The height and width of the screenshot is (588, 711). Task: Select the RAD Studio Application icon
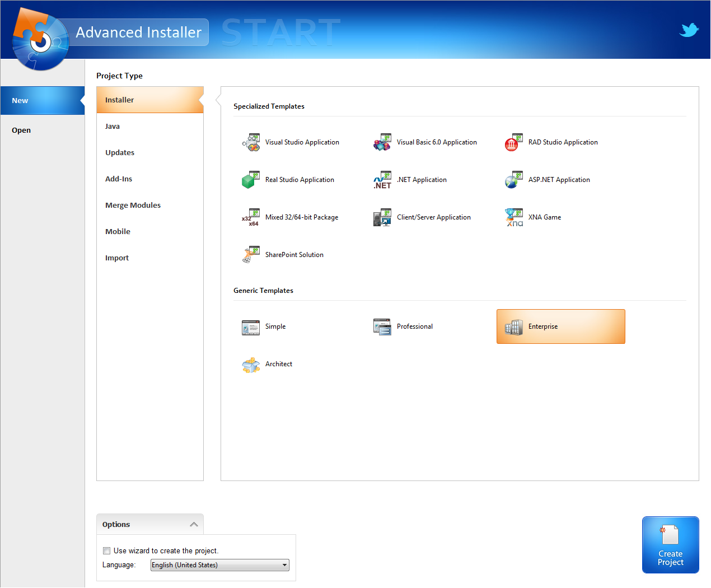coord(513,143)
